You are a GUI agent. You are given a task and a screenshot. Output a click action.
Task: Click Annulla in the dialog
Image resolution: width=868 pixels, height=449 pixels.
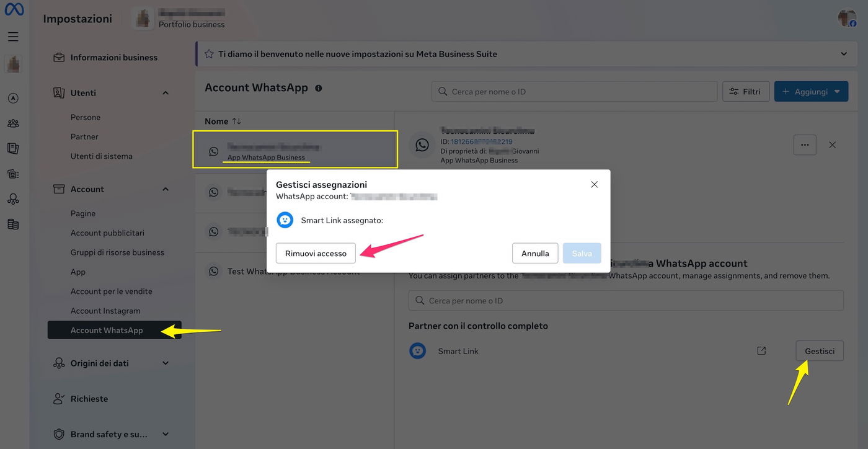point(535,253)
